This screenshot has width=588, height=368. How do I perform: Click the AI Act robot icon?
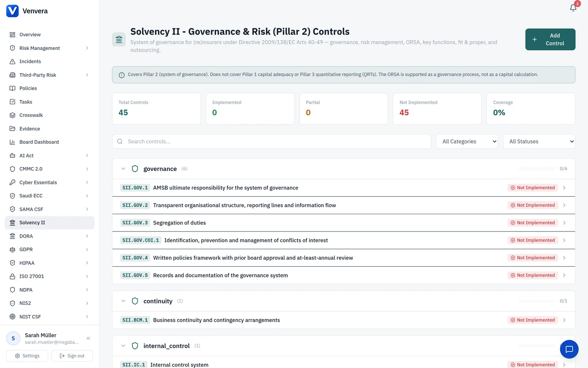[13, 156]
